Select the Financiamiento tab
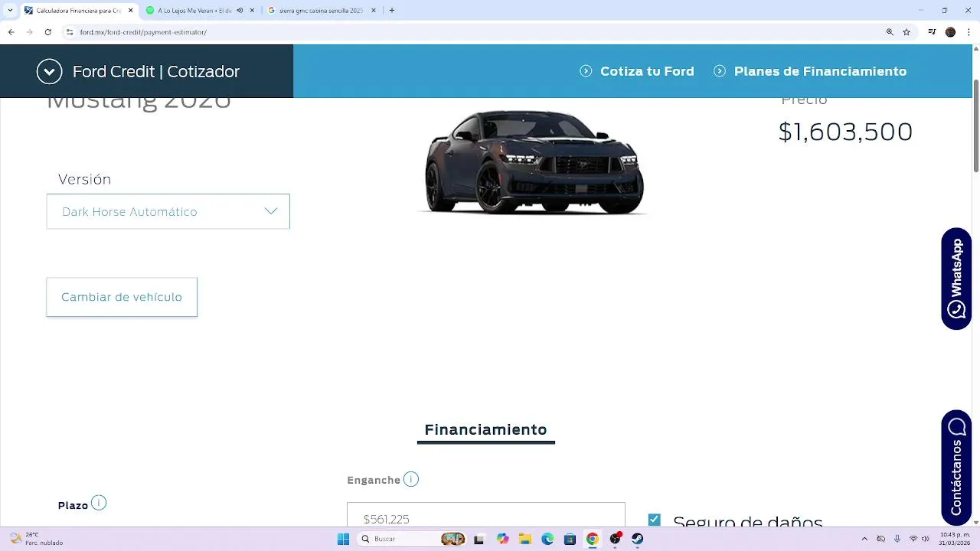This screenshot has width=980, height=551. point(485,430)
